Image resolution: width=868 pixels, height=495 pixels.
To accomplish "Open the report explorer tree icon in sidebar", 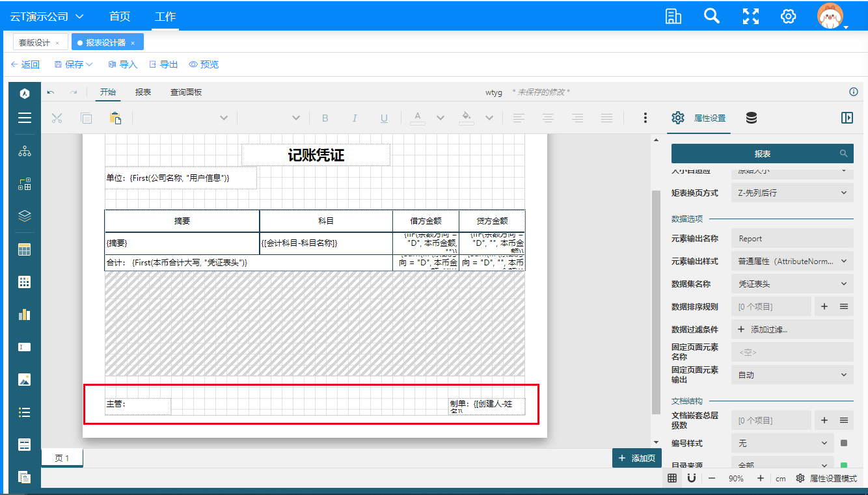I will coord(24,152).
